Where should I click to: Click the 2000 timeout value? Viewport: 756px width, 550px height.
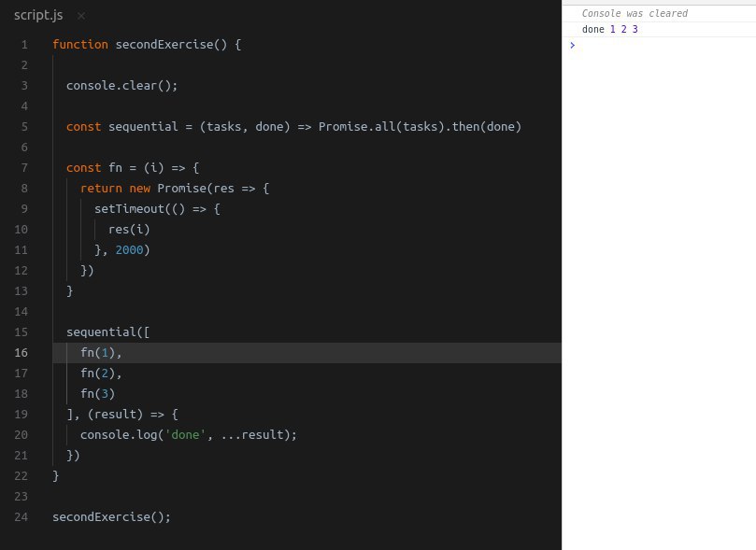(129, 250)
